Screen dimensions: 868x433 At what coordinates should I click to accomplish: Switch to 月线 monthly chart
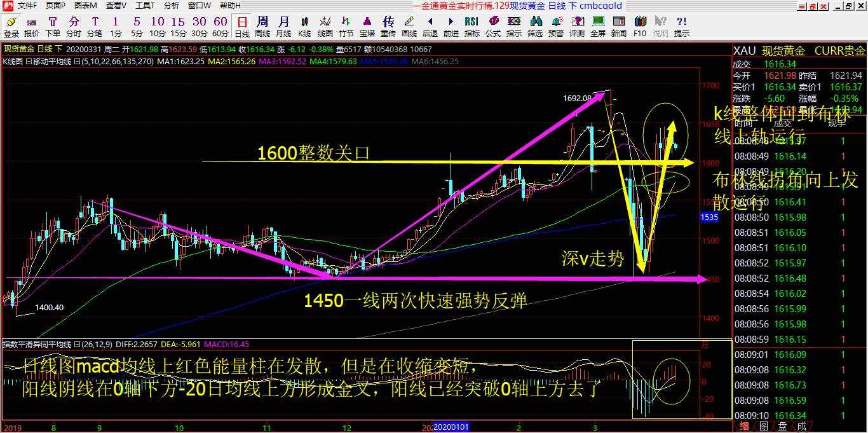pyautogui.click(x=283, y=27)
